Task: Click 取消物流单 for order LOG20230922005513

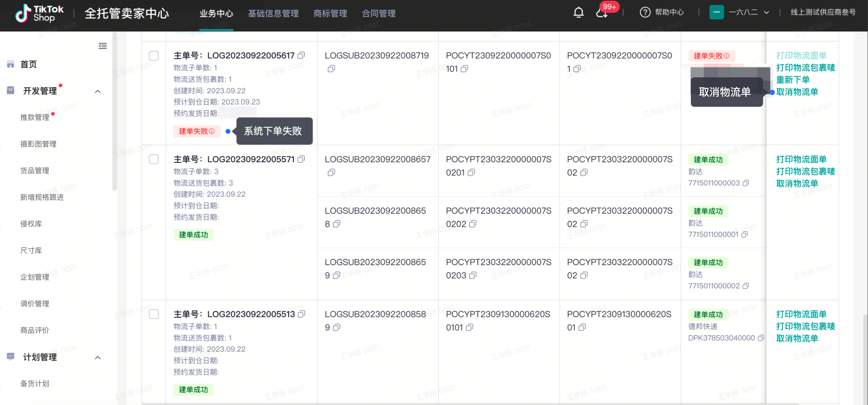Action: click(x=797, y=338)
